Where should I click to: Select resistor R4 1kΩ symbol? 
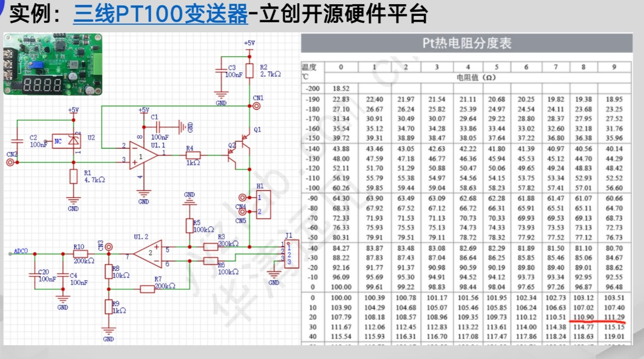click(193, 155)
